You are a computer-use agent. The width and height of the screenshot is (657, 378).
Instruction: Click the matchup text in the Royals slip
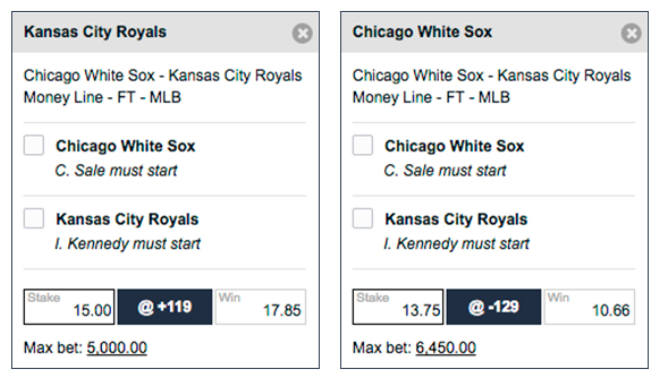coord(163,76)
